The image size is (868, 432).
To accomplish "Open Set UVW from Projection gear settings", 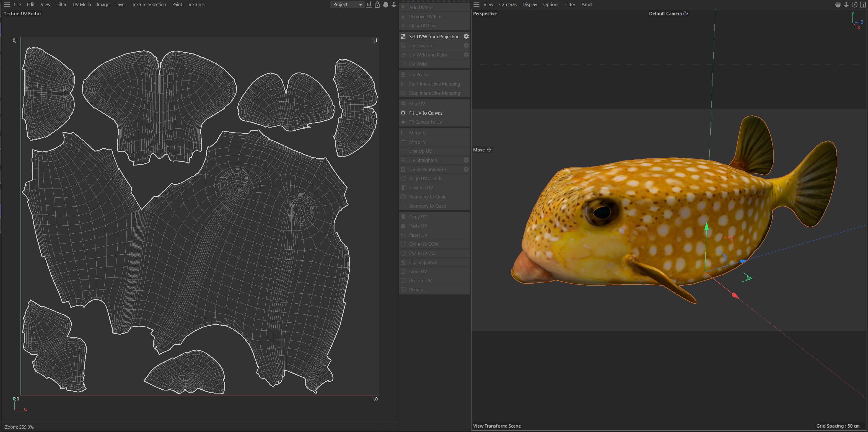I will coord(466,37).
